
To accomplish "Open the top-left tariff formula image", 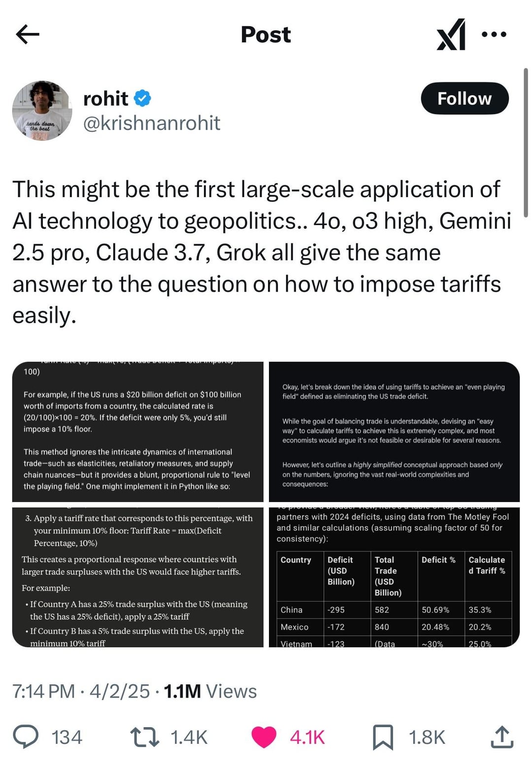I will tap(138, 432).
